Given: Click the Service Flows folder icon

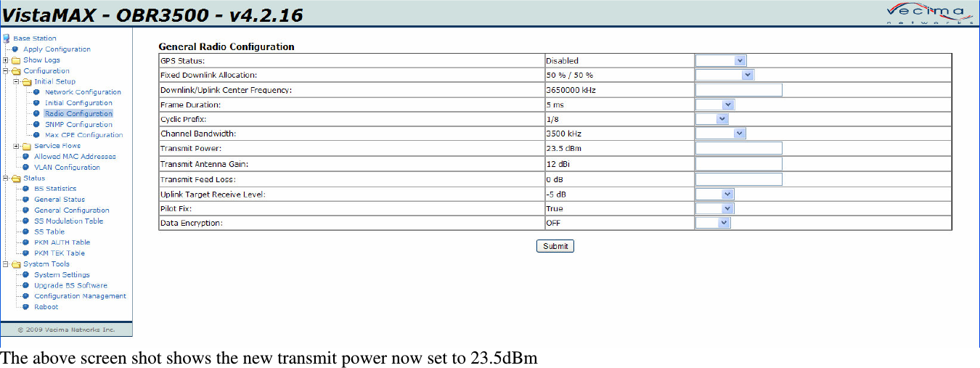Looking at the screenshot, I should point(27,146).
